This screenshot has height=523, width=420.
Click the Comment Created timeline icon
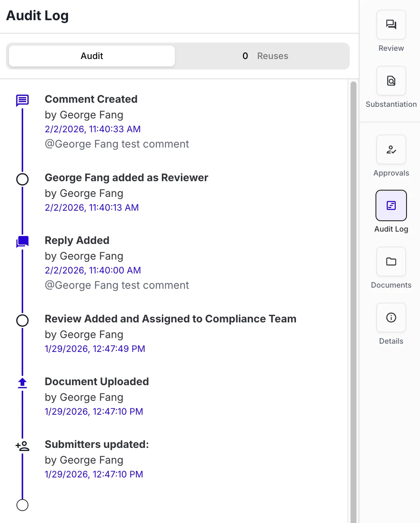click(22, 100)
